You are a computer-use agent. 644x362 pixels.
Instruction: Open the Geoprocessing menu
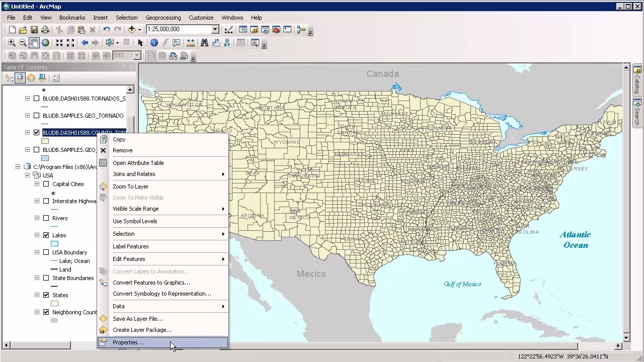click(x=163, y=18)
